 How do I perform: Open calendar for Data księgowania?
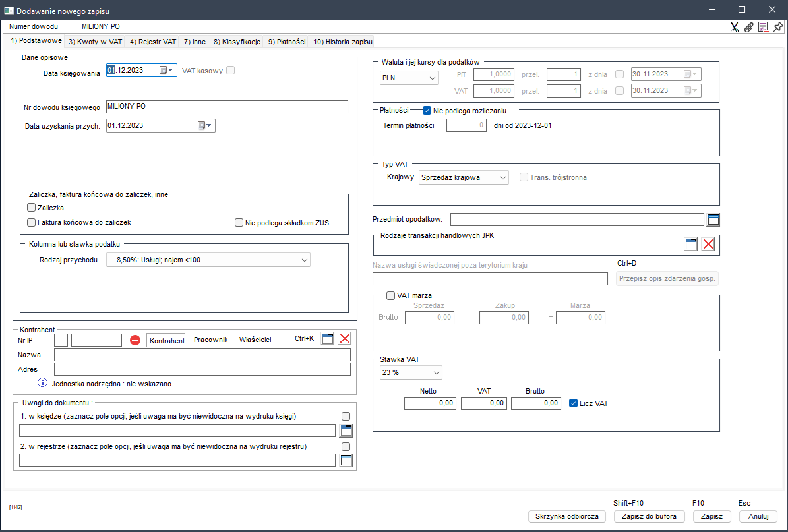tap(163, 71)
